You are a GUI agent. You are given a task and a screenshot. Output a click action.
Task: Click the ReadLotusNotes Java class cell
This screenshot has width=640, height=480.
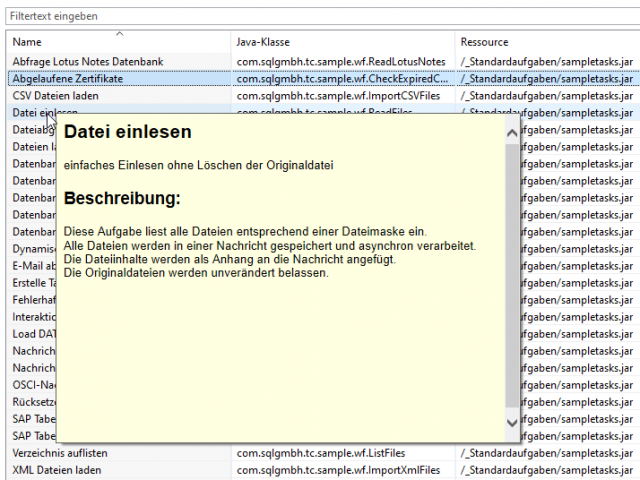tap(341, 62)
